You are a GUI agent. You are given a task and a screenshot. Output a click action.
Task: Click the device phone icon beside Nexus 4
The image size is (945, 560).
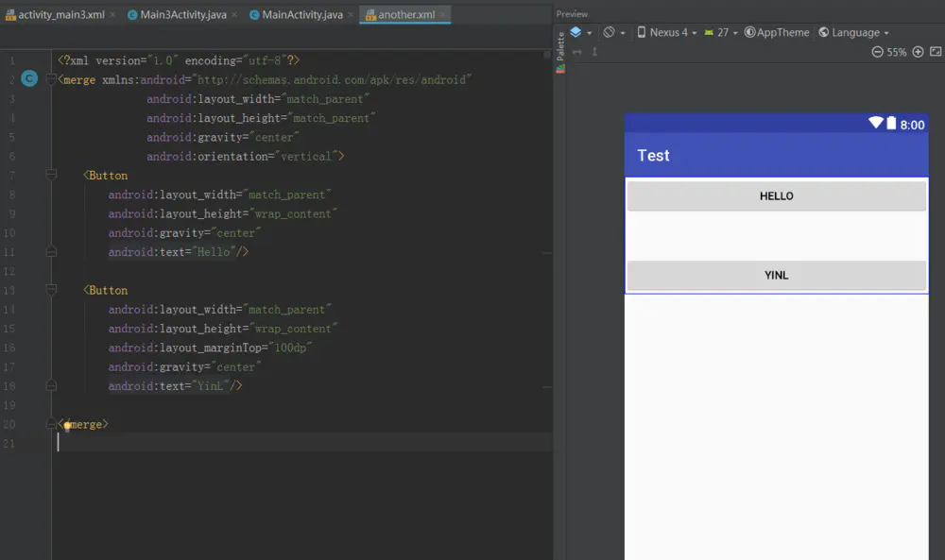(642, 32)
